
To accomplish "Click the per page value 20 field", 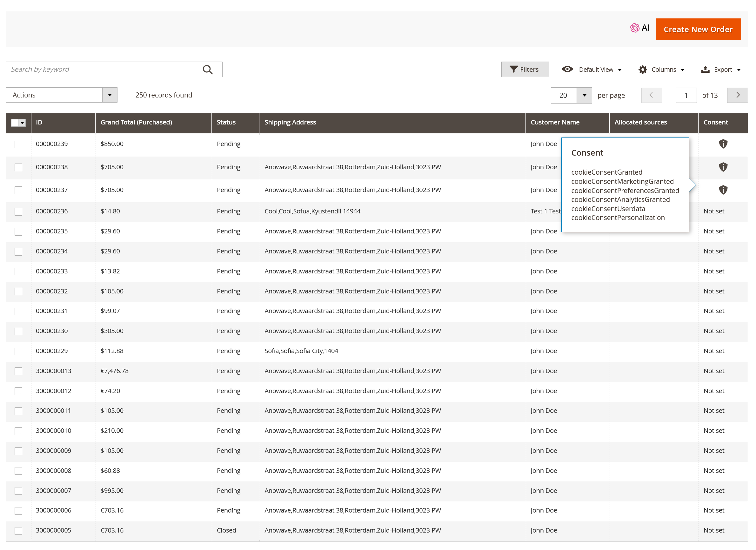I will [564, 95].
